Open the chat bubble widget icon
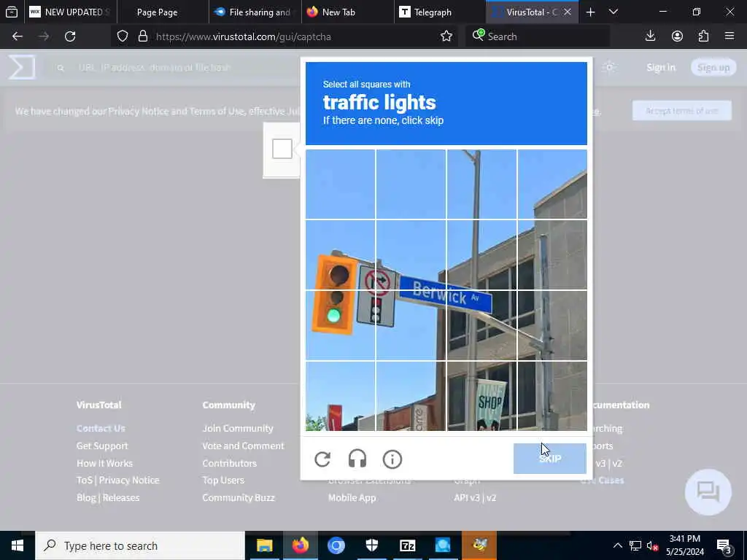Viewport: 747px width, 560px height. coord(708,492)
